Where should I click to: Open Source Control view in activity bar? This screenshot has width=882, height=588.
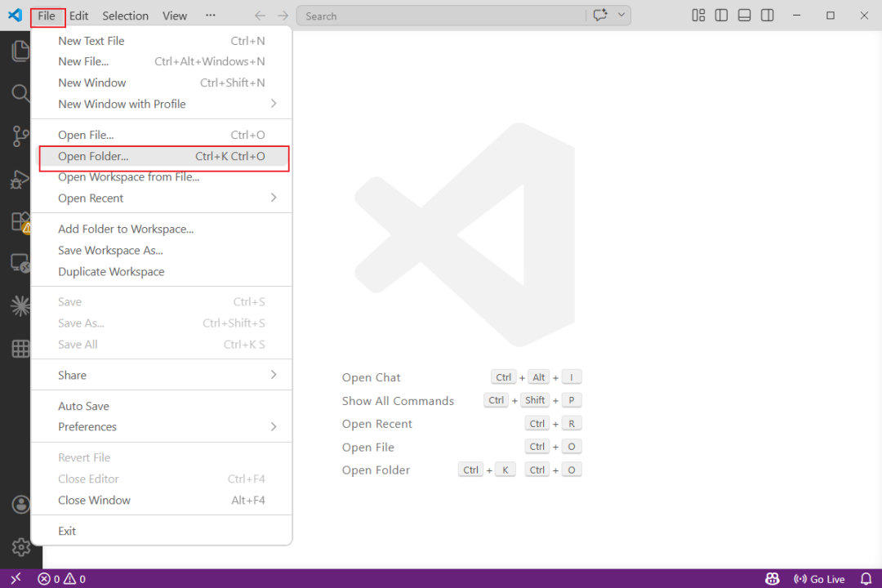pos(20,136)
